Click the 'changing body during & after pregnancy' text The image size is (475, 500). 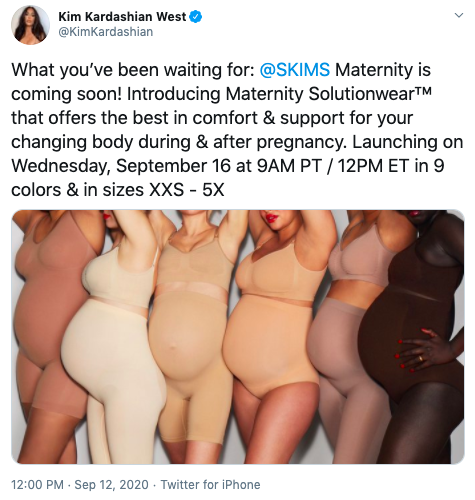tap(177, 142)
